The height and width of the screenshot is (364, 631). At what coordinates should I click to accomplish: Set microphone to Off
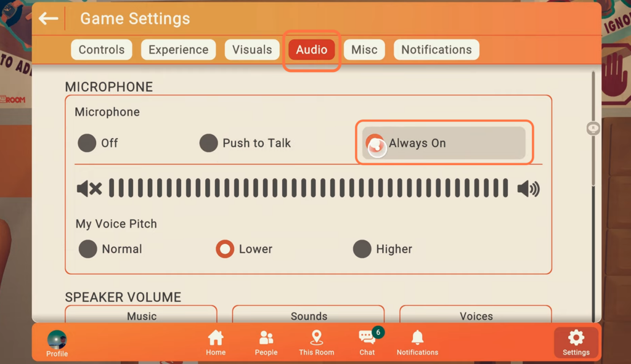98,143
